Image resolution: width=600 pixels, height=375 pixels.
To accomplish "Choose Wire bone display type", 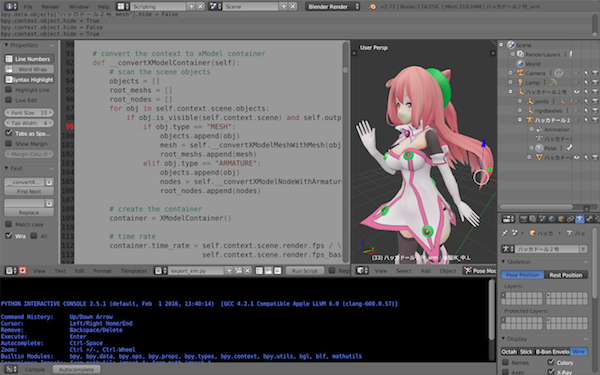I will 579,352.
